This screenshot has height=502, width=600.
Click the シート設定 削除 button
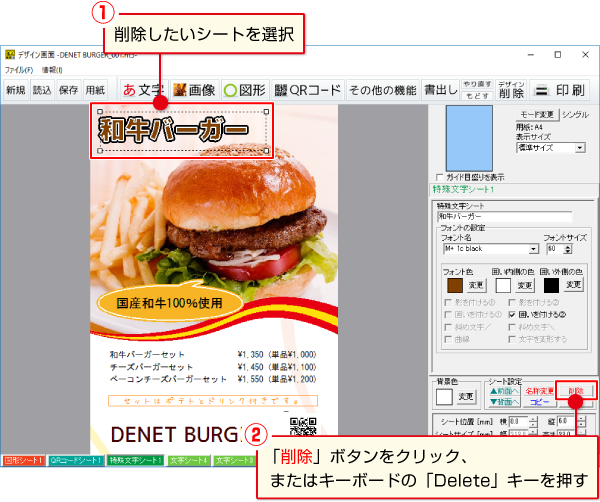575,391
